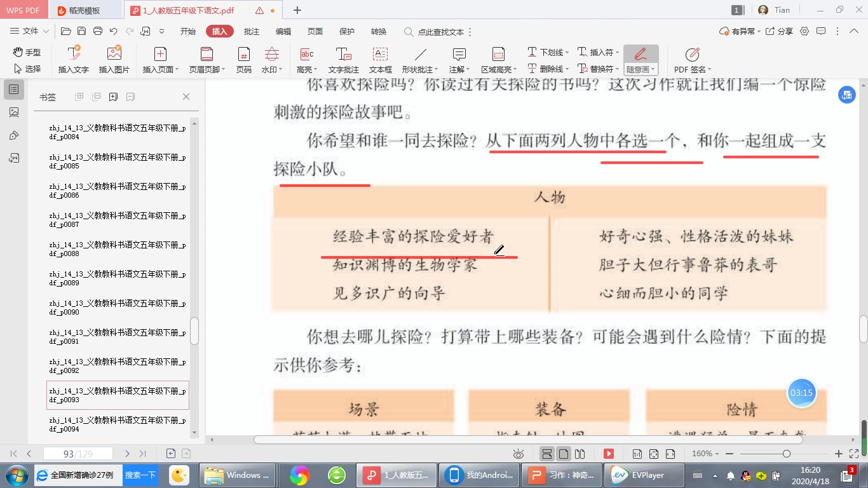Screen dimensions: 868x488
Task: Open the feedback chat bubble icon
Action: pos(821,31)
